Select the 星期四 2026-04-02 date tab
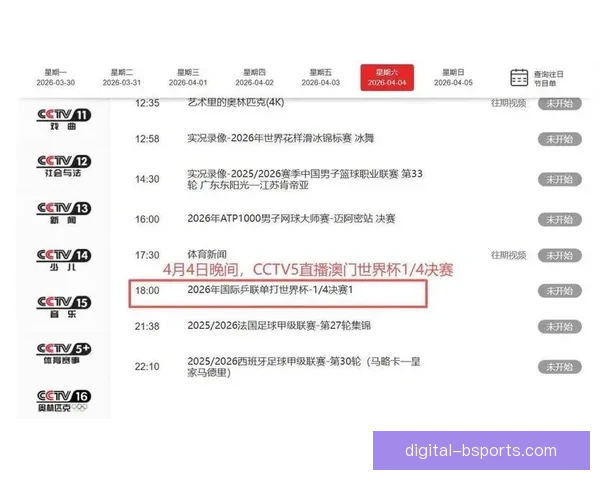This screenshot has height=480, width=600. tap(254, 78)
